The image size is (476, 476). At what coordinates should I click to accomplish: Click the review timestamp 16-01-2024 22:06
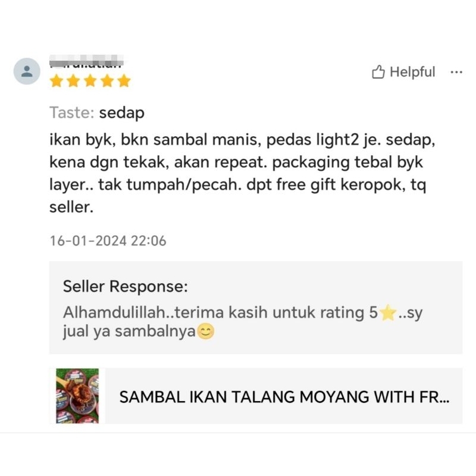click(x=108, y=241)
